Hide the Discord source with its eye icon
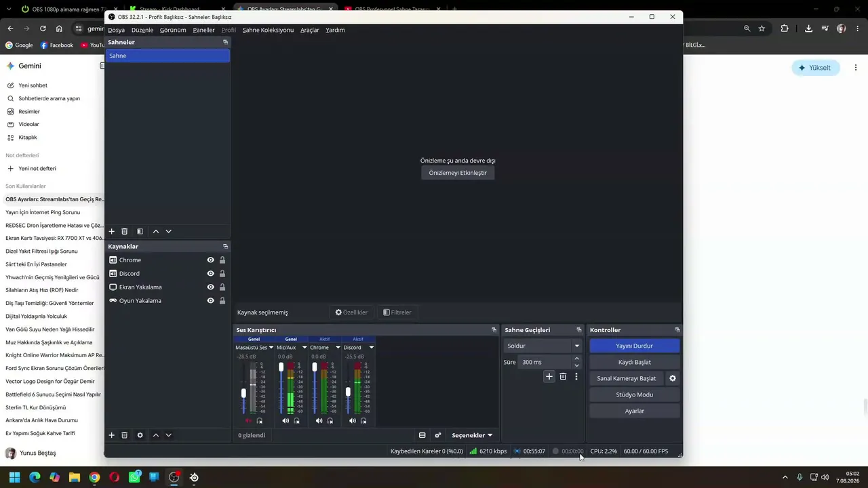This screenshot has width=868, height=488. tap(211, 274)
